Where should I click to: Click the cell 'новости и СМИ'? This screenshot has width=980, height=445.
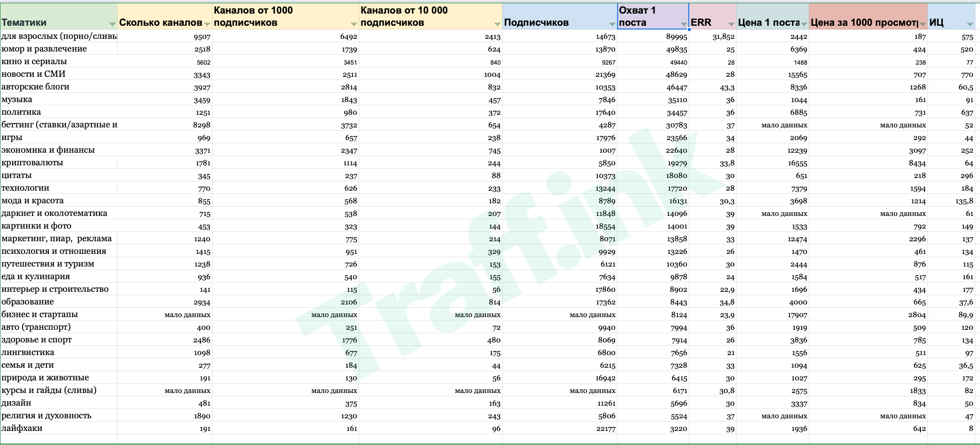(x=59, y=74)
